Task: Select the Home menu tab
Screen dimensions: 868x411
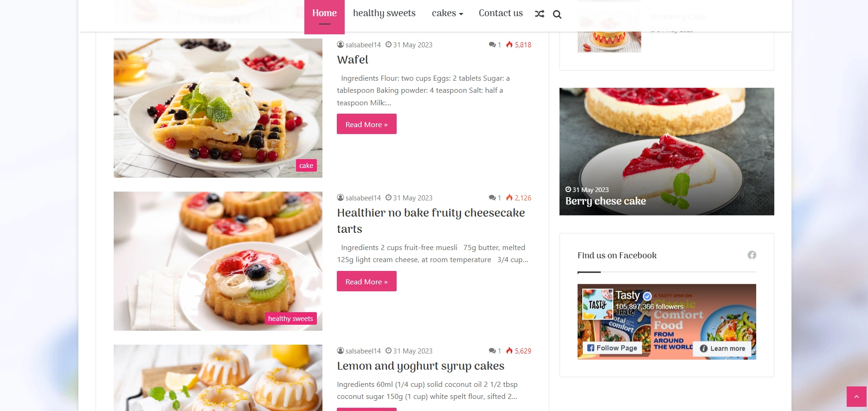Action: [x=324, y=16]
